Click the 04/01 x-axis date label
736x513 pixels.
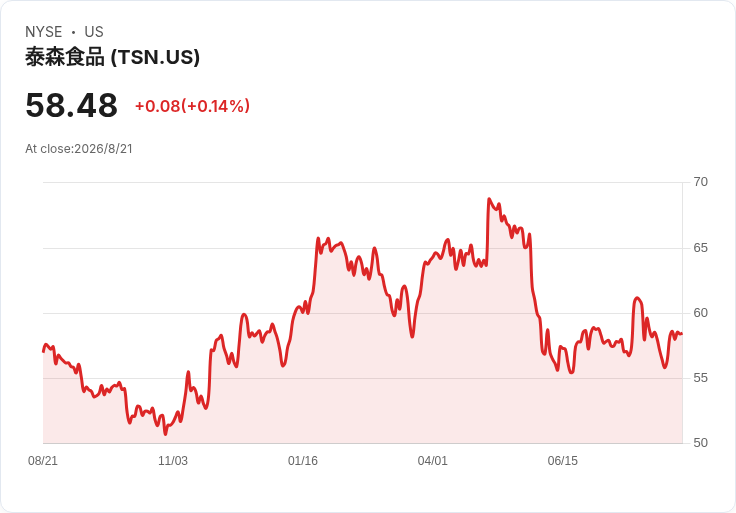(433, 461)
